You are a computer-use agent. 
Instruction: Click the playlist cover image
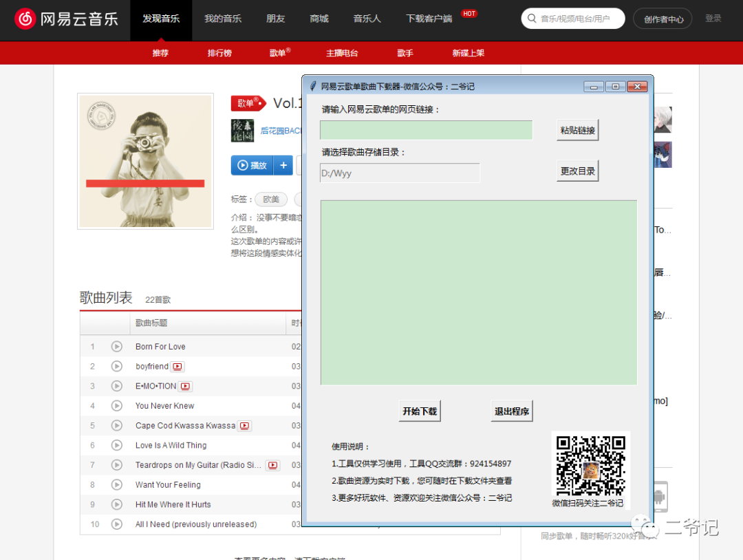click(145, 161)
